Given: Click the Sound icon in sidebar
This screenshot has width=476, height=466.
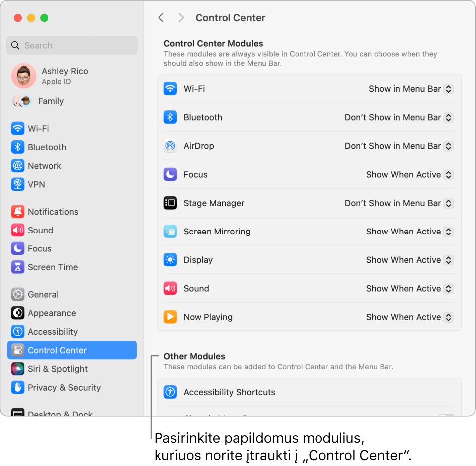Looking at the screenshot, I should [17, 230].
